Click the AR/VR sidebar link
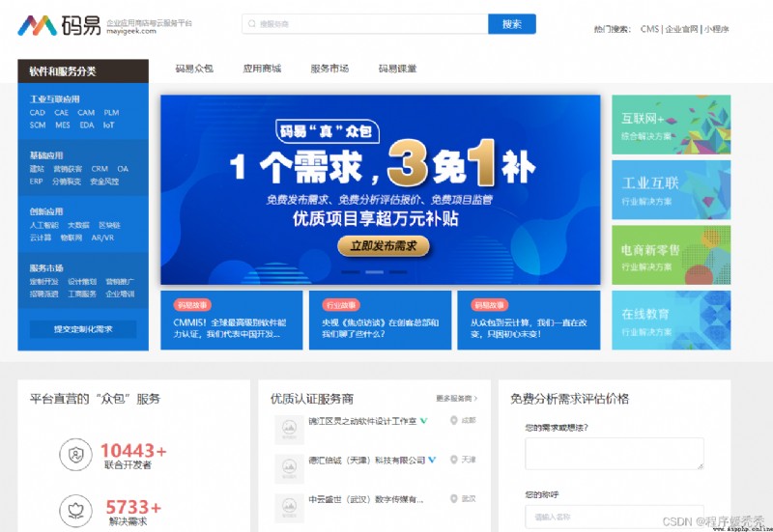Screen dimensions: 773x532 pyautogui.click(x=102, y=238)
